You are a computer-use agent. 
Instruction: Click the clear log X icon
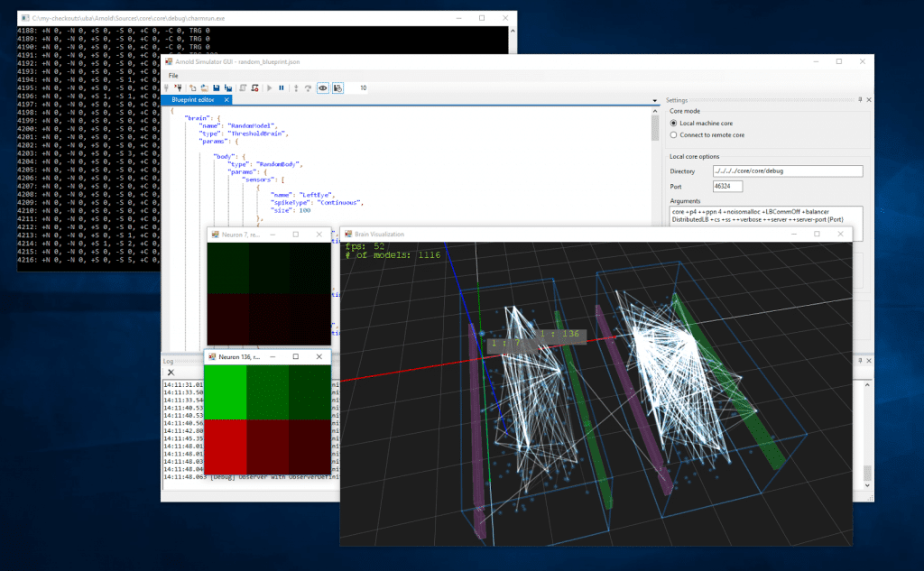coord(171,373)
